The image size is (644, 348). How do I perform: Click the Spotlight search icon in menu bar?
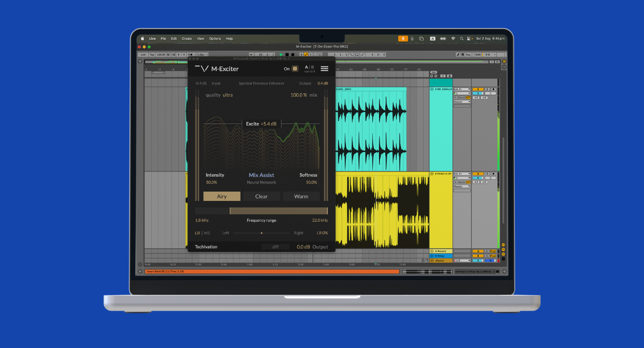tap(461, 39)
